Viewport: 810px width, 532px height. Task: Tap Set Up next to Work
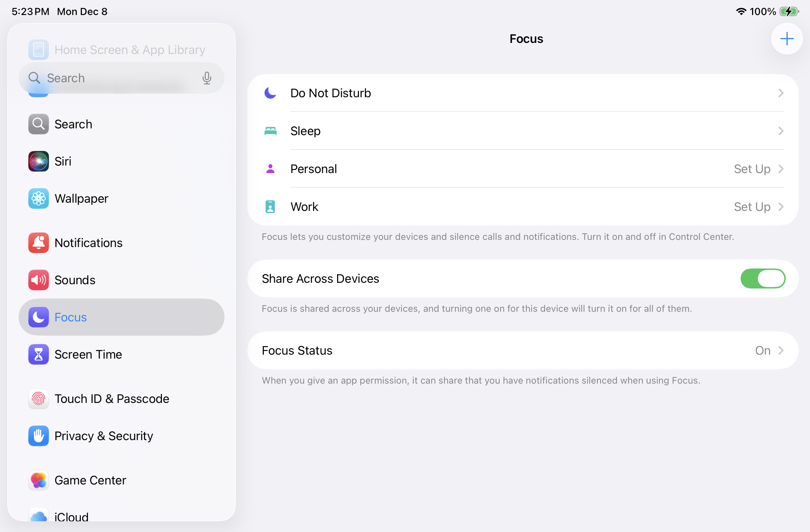[x=752, y=207]
